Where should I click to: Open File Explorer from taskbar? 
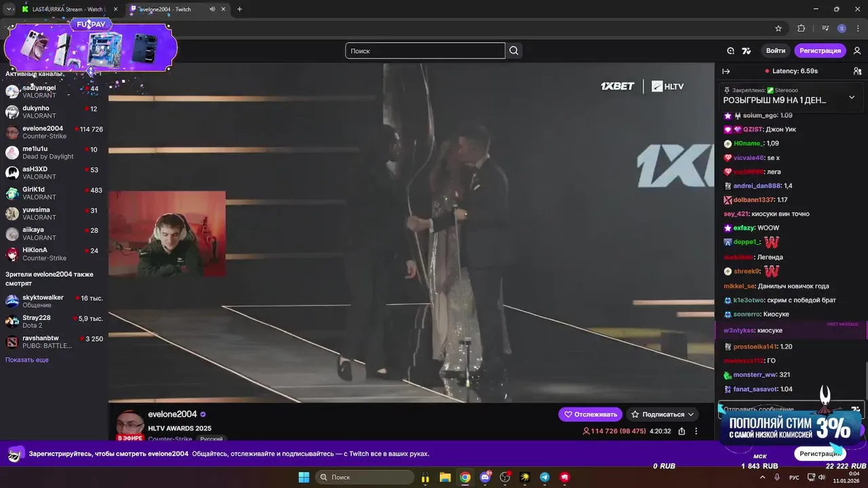446,477
